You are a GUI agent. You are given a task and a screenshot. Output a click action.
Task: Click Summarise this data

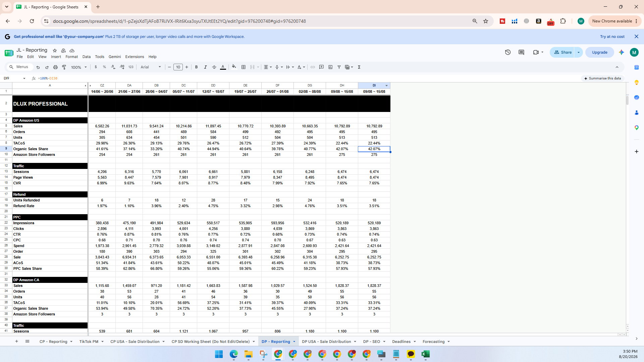coord(602,78)
